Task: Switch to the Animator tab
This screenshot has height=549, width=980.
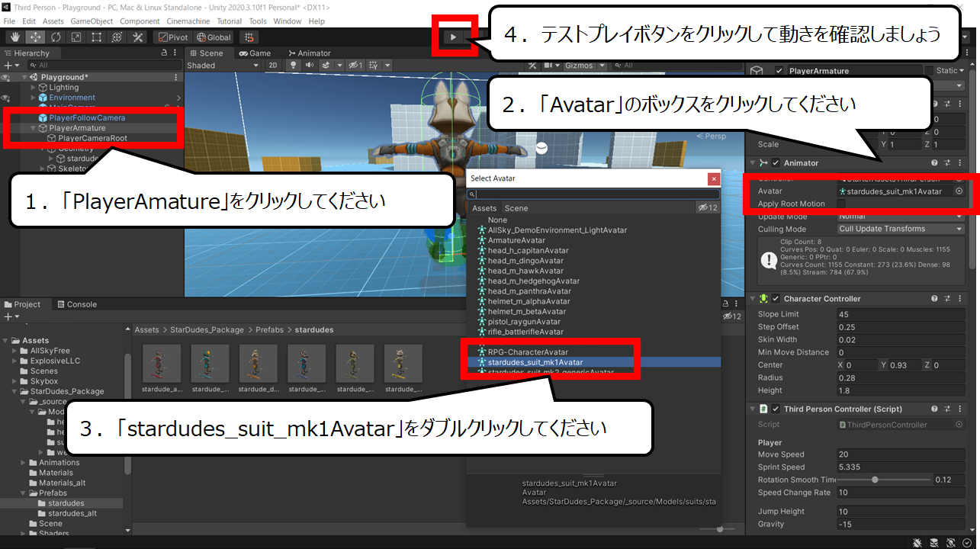Action: point(309,53)
